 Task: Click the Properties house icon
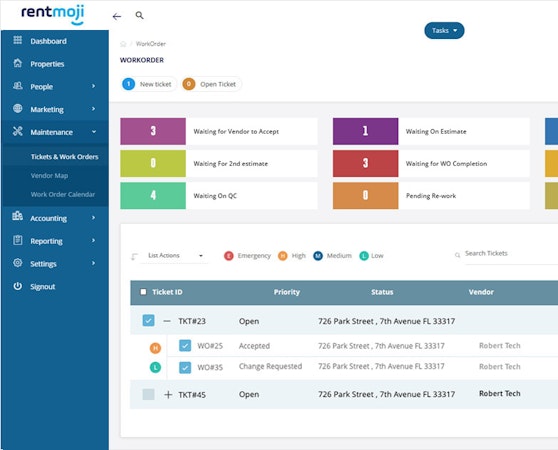(17, 63)
